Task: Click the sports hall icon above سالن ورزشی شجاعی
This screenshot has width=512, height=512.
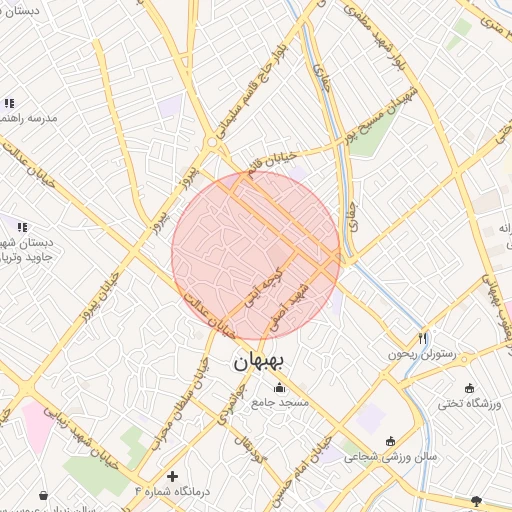Action: (x=390, y=441)
